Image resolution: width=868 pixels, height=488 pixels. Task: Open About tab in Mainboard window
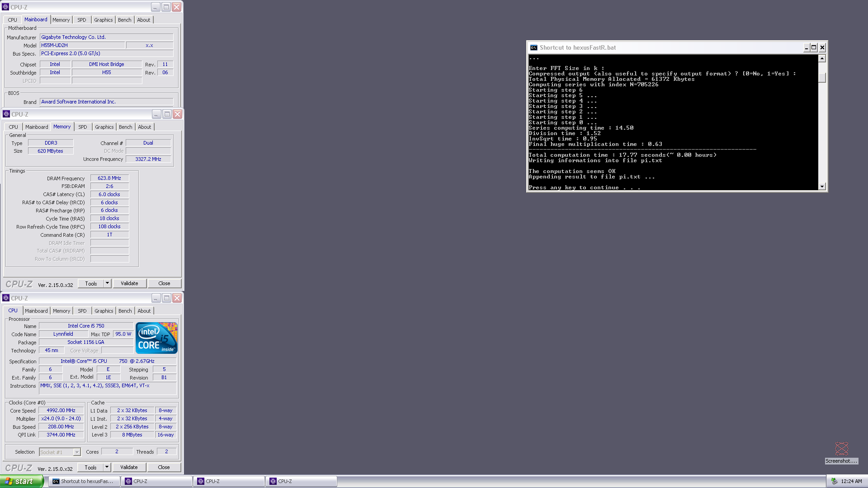[144, 20]
